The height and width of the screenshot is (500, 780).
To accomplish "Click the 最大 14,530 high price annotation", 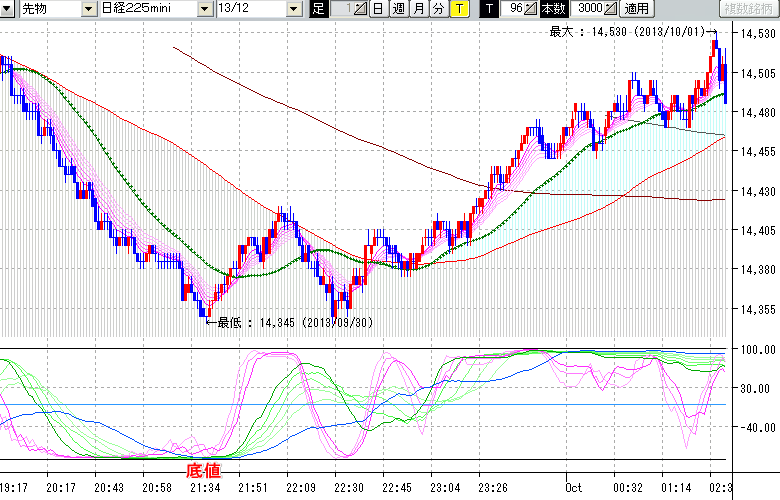I will pos(628,32).
